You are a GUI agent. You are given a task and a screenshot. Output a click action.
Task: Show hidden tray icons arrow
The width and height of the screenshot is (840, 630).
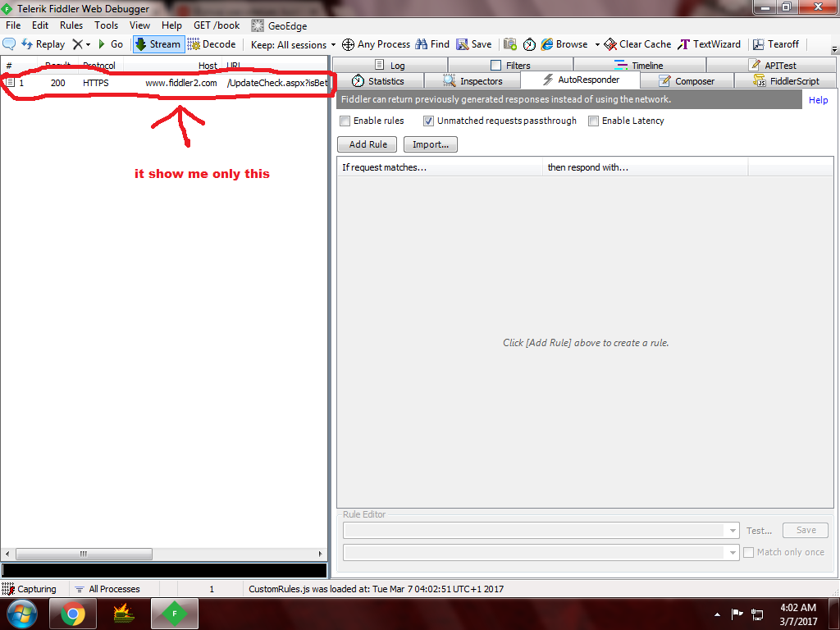click(x=717, y=614)
